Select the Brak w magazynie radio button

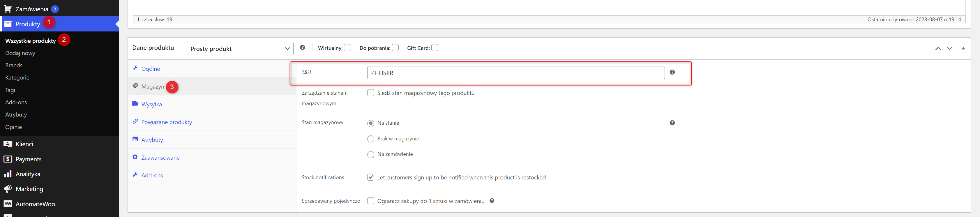370,139
